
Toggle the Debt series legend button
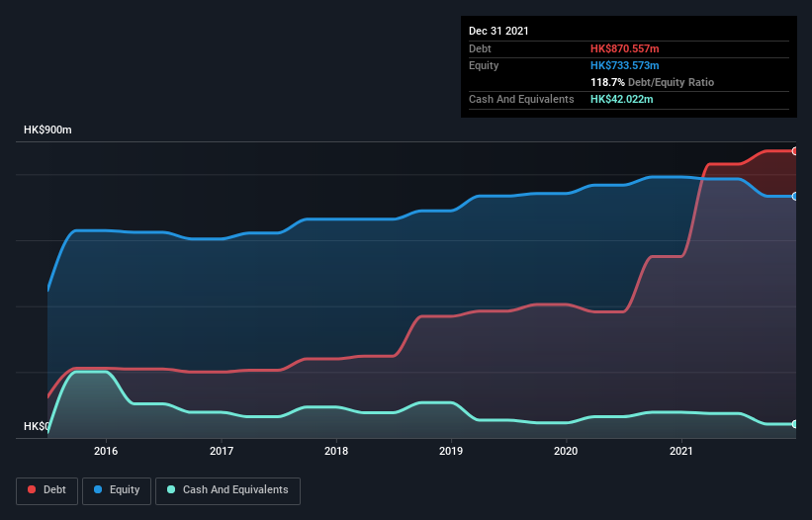(46, 490)
